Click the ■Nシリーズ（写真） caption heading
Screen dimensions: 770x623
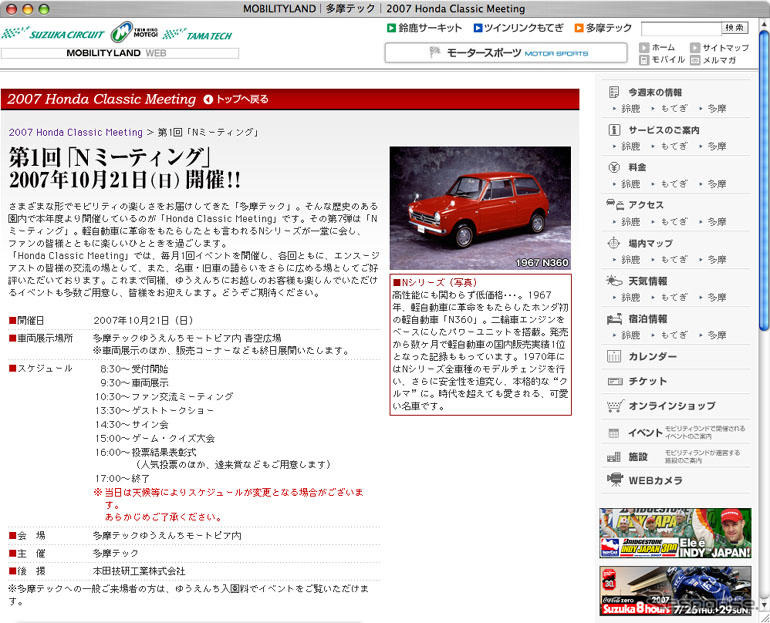coord(435,282)
